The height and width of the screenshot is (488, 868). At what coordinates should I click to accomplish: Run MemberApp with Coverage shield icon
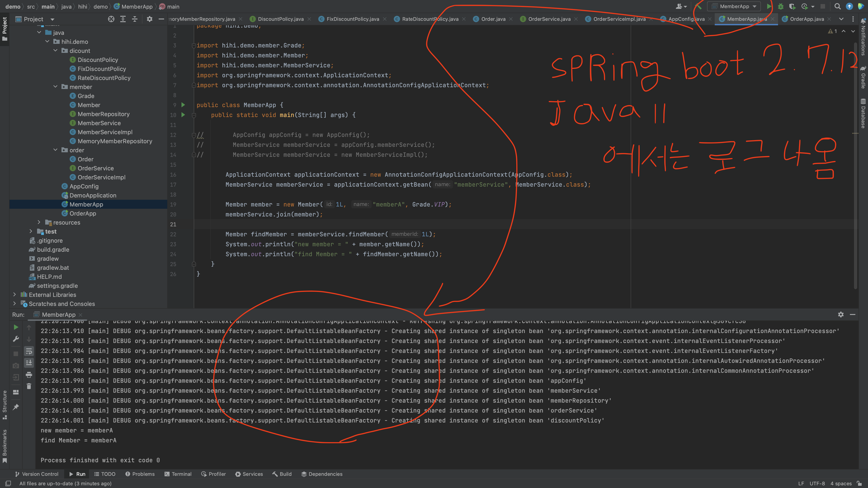point(792,6)
